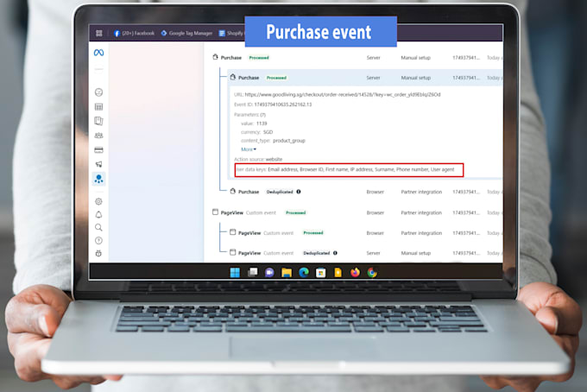Switch to the Google Tag Manager tab
Image resolution: width=587 pixels, height=392 pixels.
point(186,34)
